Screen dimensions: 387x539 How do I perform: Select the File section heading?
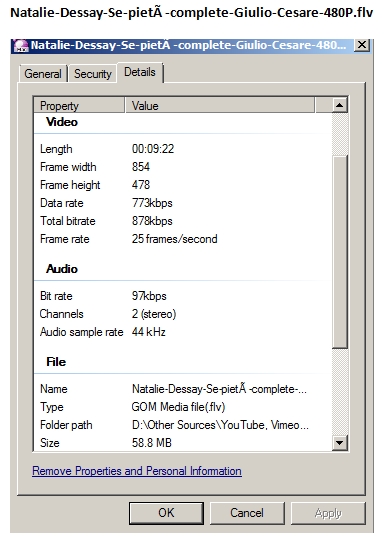click(x=56, y=362)
